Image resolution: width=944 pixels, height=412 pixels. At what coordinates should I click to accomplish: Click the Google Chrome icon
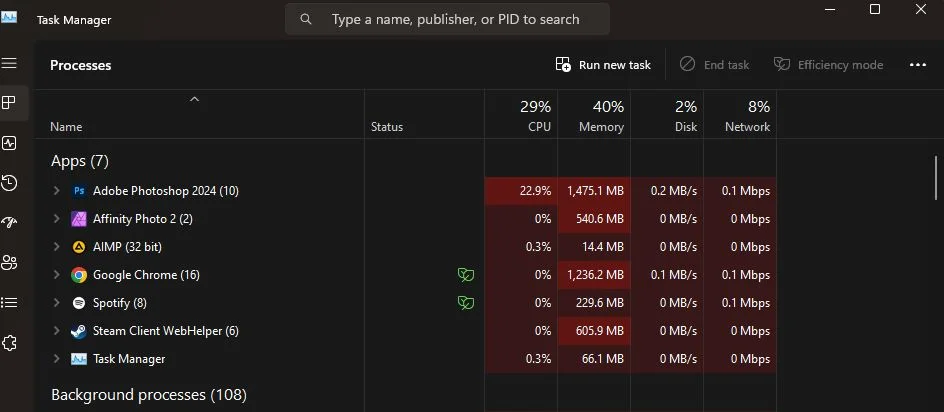click(79, 275)
